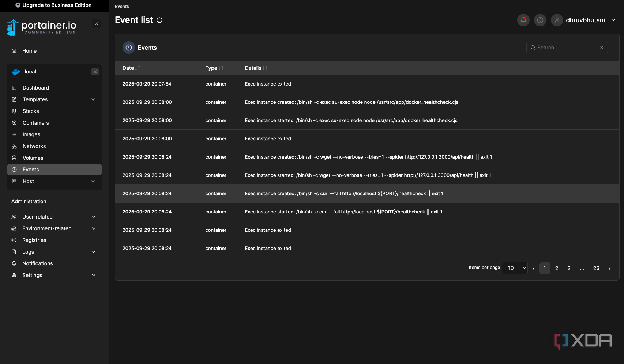Click the clock icon beside Events header
The height and width of the screenshot is (364, 624).
click(129, 48)
